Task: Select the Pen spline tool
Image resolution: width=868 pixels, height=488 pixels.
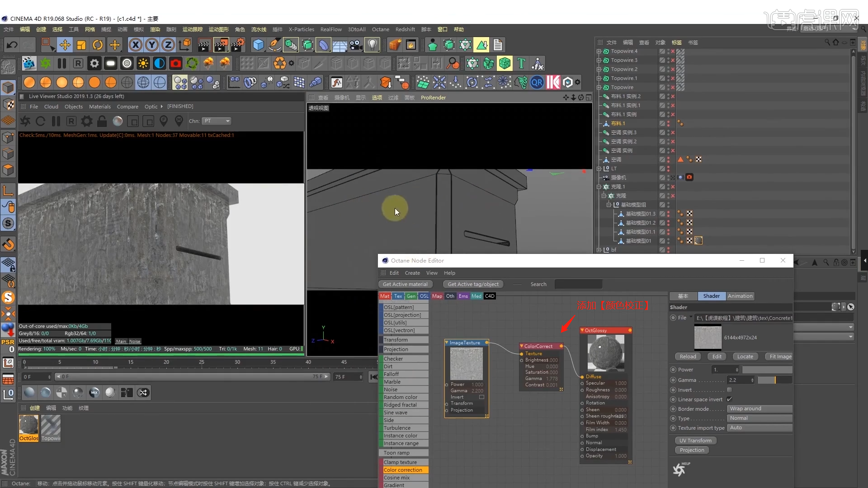Action: tap(274, 45)
